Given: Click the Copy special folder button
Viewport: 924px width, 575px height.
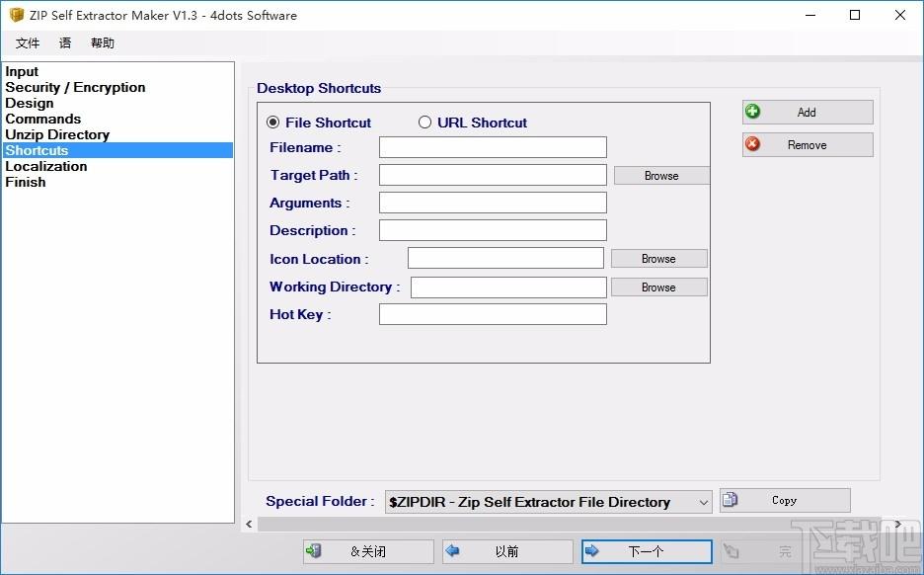Looking at the screenshot, I should point(785,500).
